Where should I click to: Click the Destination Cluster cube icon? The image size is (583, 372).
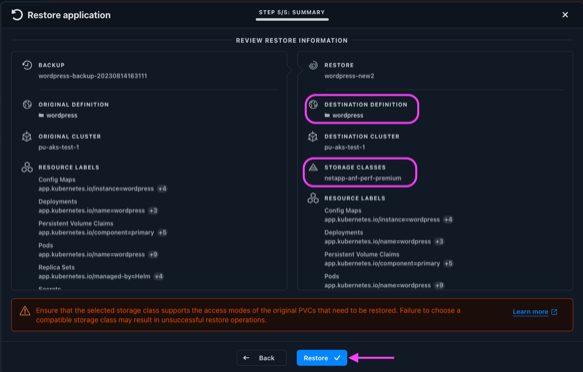tap(313, 137)
